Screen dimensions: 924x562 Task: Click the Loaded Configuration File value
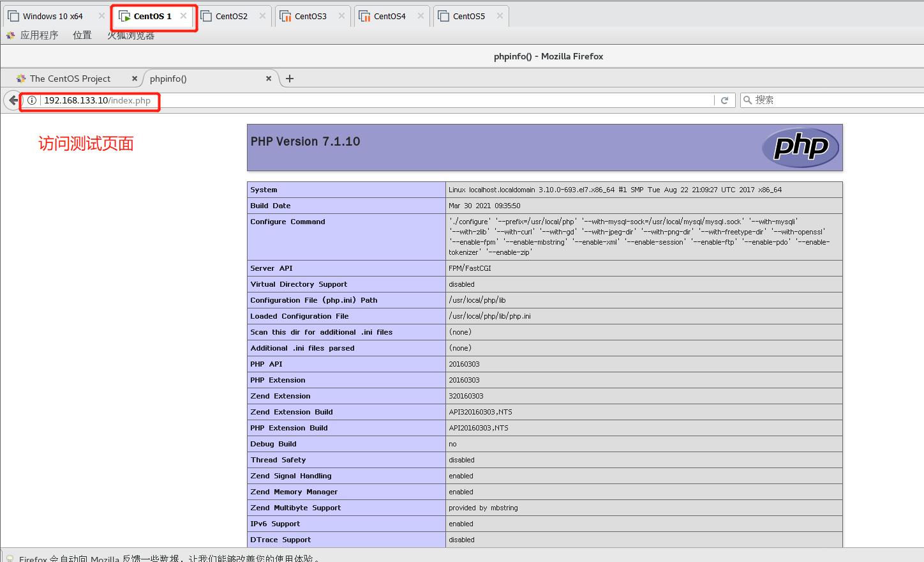489,316
